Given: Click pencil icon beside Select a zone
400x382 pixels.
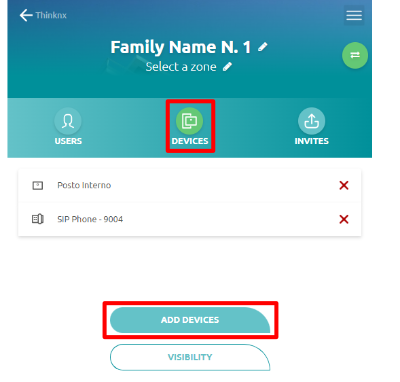Looking at the screenshot, I should click(228, 67).
